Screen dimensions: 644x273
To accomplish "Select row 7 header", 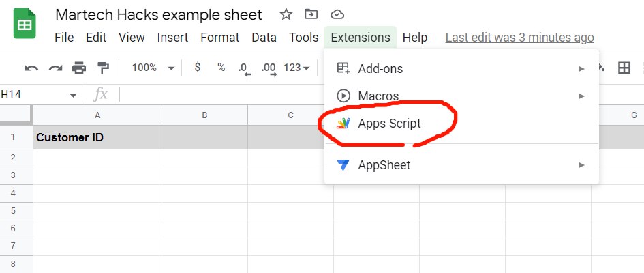I will pyautogui.click(x=16, y=246).
